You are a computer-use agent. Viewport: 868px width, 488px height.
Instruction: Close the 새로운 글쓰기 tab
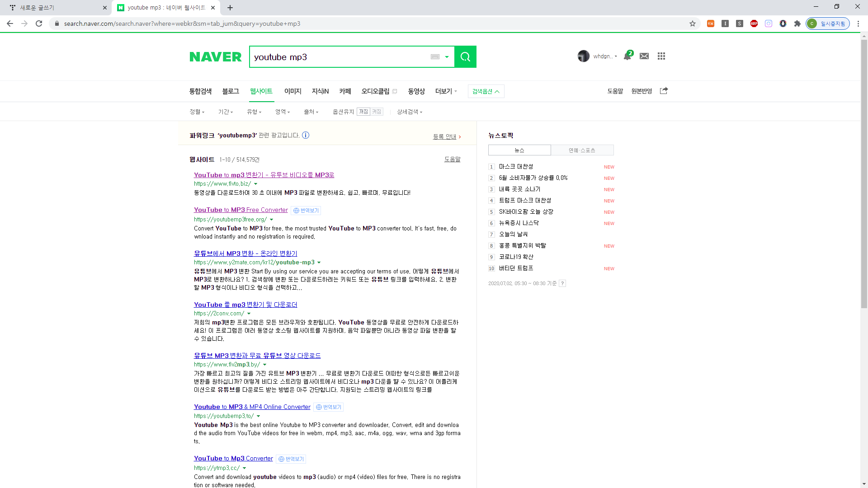coord(105,8)
